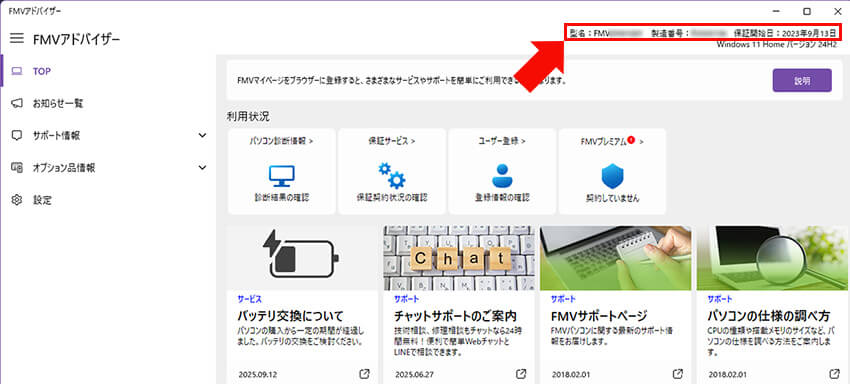850x384 pixels.
Task: Open the 保証サービス > link
Action: click(x=391, y=141)
